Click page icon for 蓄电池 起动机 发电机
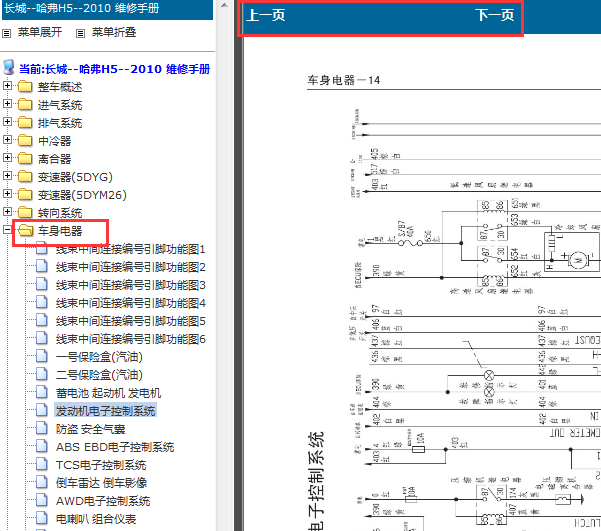The image size is (601, 531). 42,392
